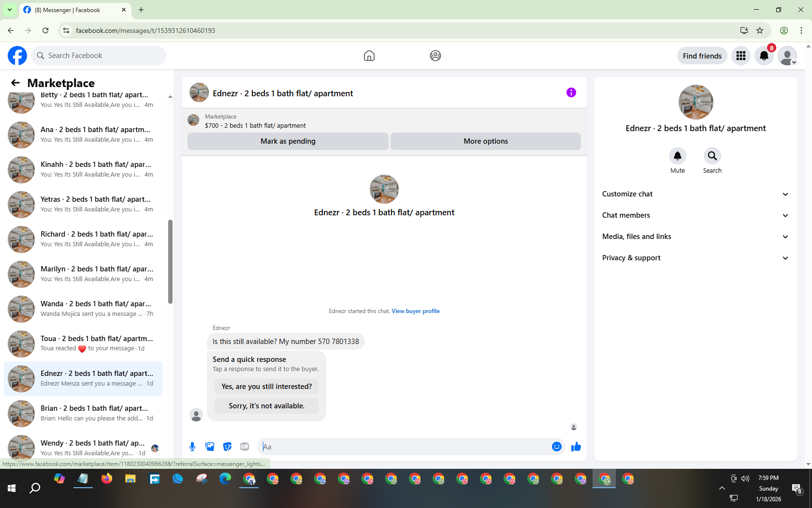The width and height of the screenshot is (812, 508).
Task: Focus the message composer Aa field
Action: [405, 447]
